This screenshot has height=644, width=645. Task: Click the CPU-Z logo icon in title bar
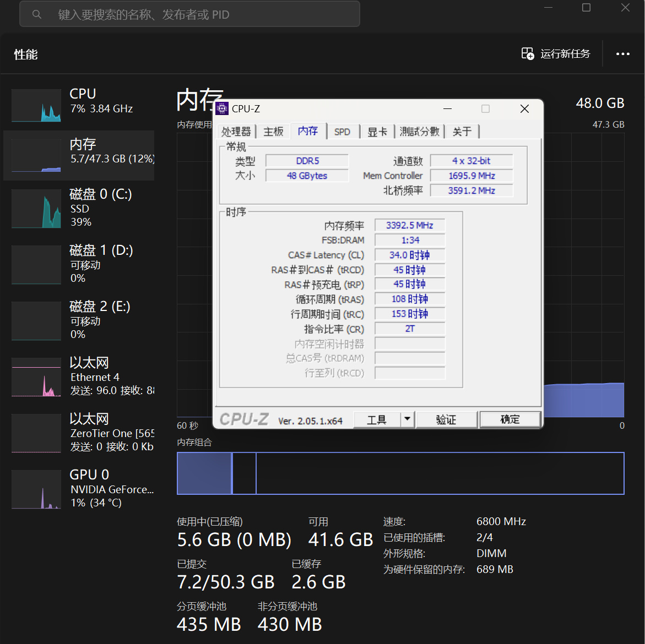click(x=222, y=108)
